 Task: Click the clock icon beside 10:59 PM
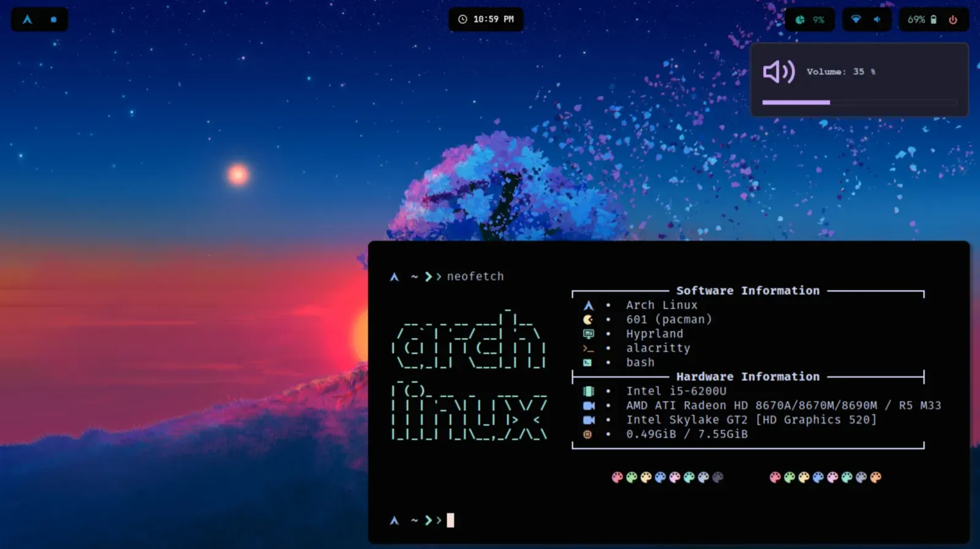click(x=462, y=20)
